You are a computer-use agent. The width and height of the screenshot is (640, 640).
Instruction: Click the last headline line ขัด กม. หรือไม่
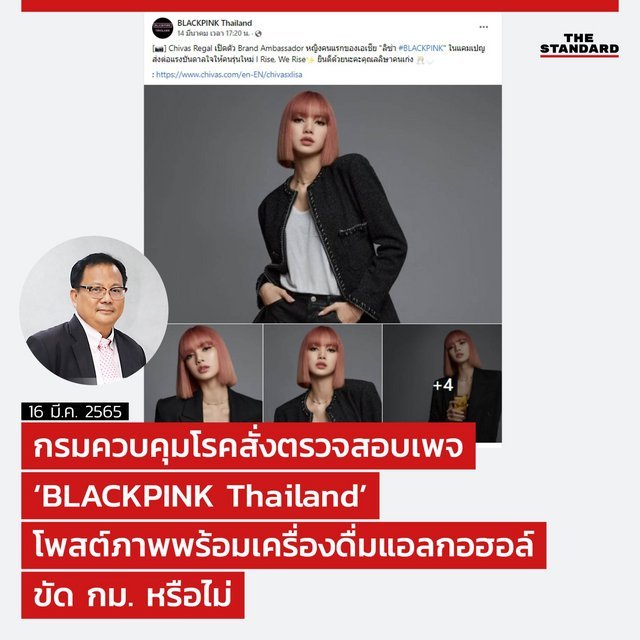(x=133, y=596)
